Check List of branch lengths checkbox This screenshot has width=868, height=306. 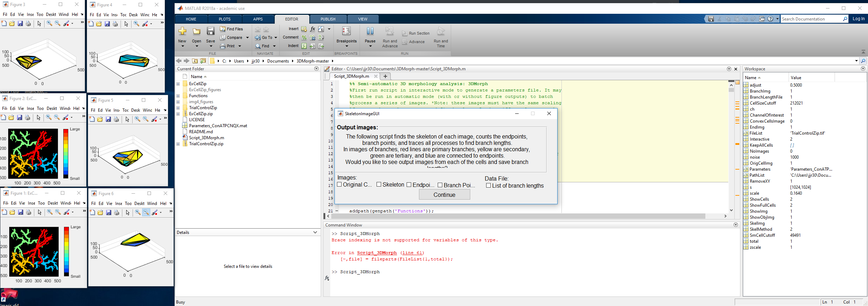tap(488, 186)
